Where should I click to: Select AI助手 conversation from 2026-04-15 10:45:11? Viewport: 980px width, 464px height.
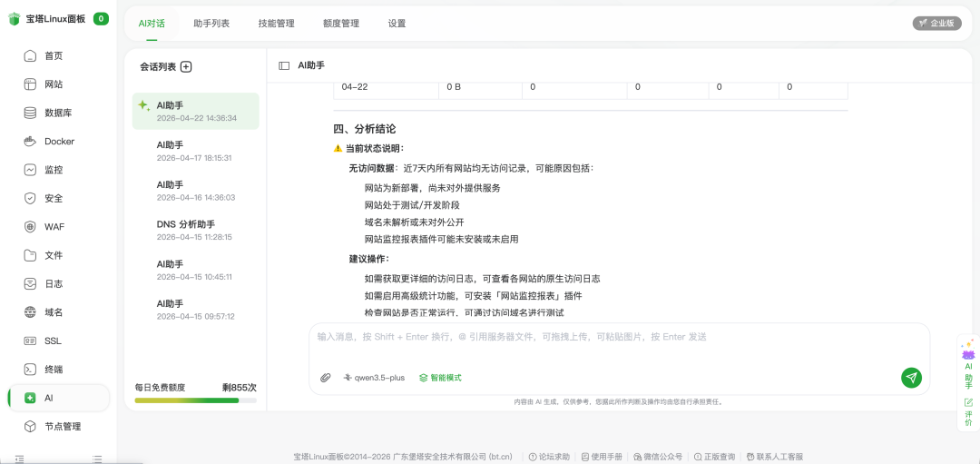pos(196,271)
